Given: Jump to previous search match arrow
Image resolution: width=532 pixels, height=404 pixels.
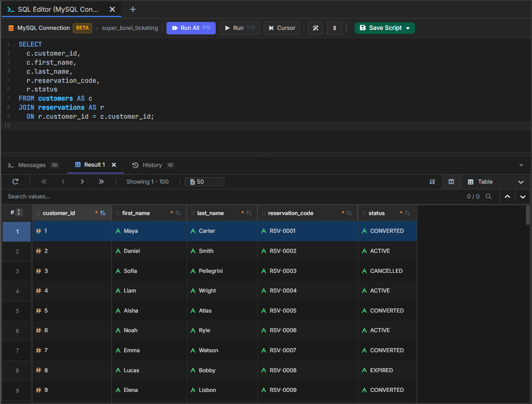Looking at the screenshot, I should pos(507,197).
